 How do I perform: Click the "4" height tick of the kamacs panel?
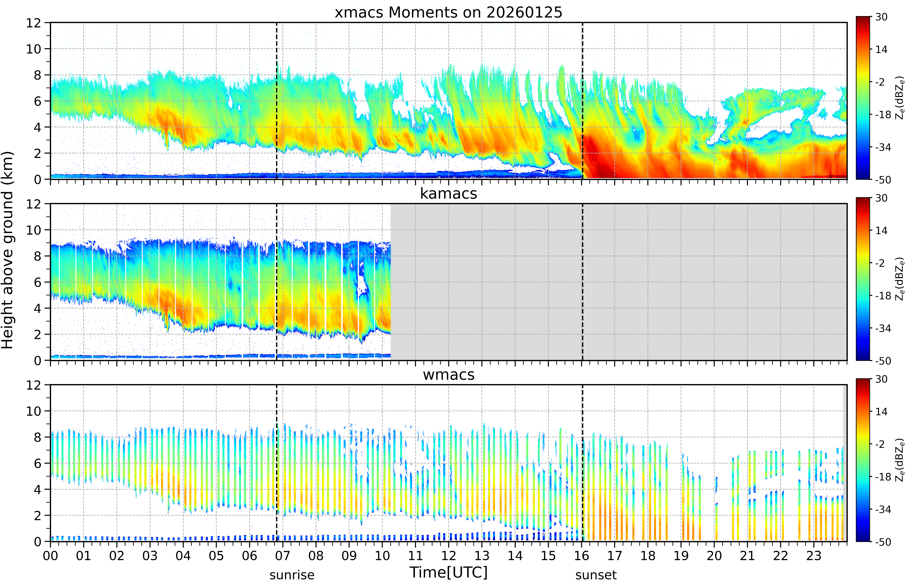tap(37, 308)
